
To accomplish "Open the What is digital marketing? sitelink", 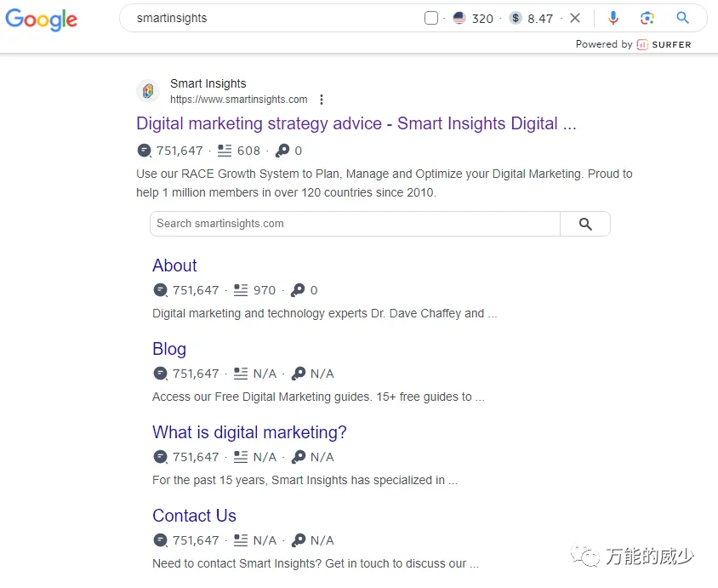I will point(249,432).
